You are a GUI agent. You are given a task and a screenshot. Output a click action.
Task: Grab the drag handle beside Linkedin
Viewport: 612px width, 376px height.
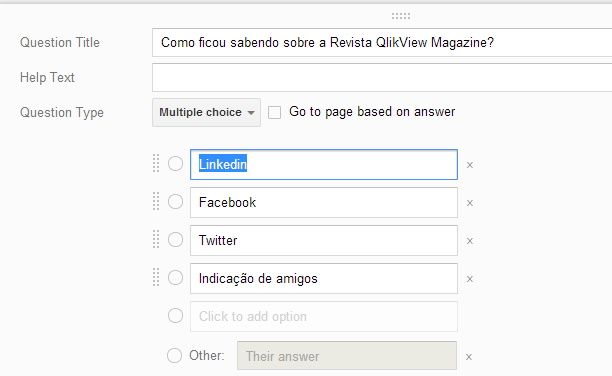point(156,163)
